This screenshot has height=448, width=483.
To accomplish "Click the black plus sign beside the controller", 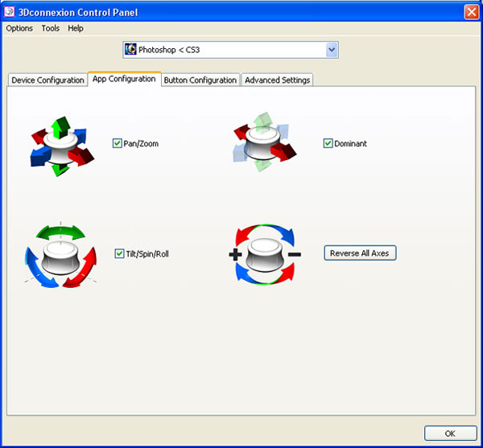I will pyautogui.click(x=235, y=254).
